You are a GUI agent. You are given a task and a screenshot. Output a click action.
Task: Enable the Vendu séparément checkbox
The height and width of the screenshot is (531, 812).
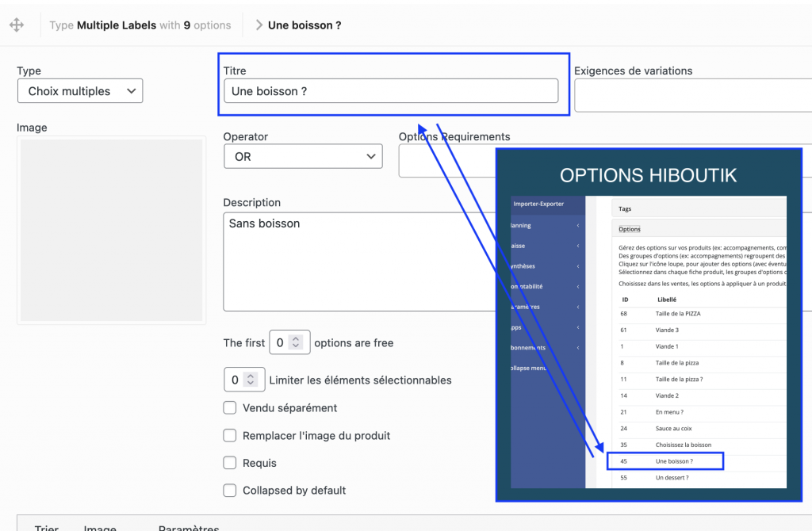[230, 408]
